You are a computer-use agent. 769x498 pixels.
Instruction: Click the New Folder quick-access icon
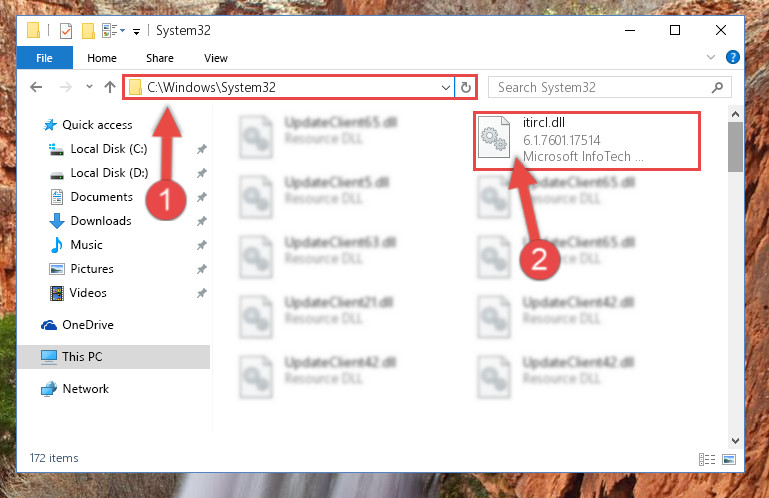click(x=88, y=31)
